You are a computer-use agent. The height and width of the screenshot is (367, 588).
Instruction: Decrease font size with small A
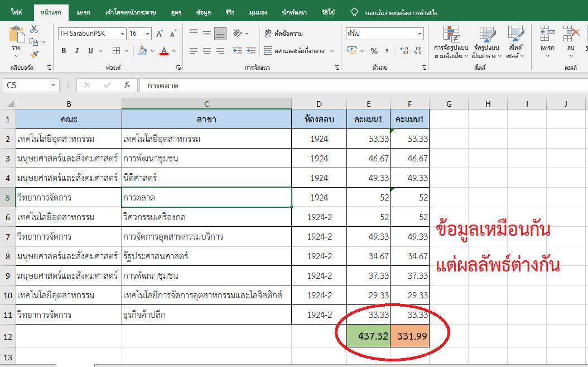coord(173,34)
